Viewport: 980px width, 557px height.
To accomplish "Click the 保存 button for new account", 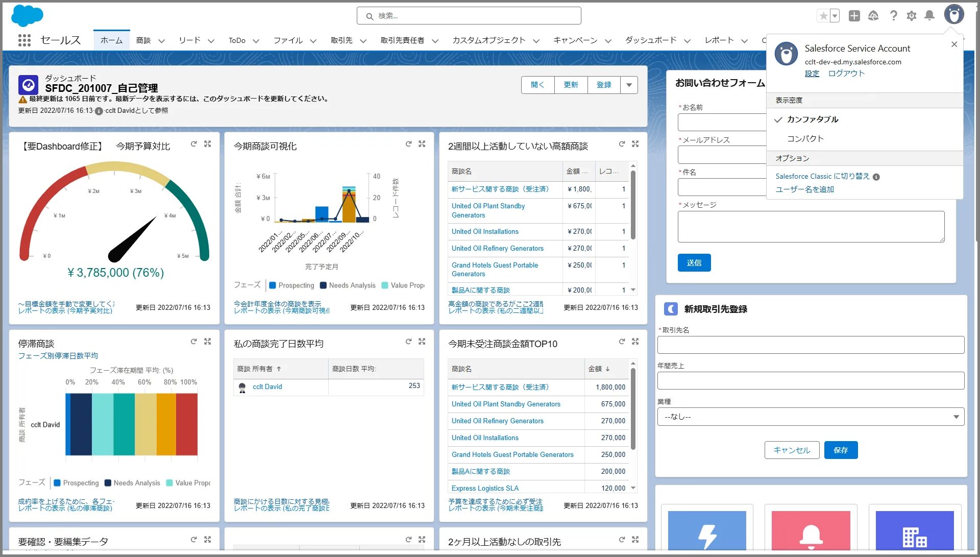I will coord(841,450).
